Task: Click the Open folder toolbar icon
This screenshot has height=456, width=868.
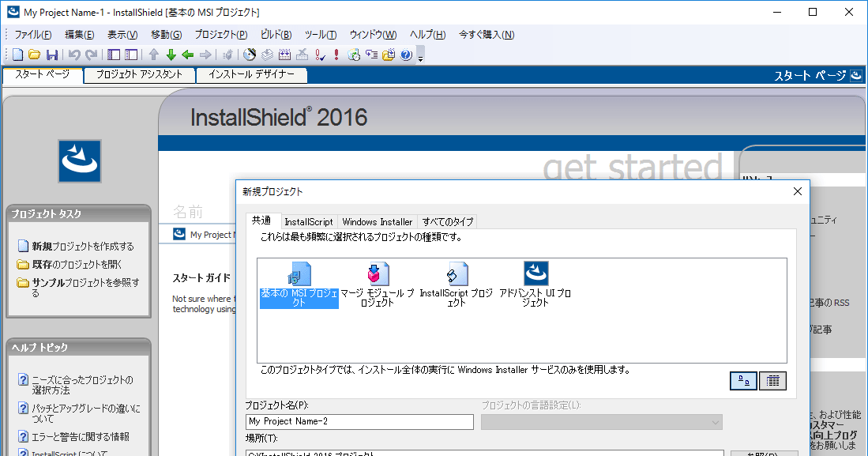Action: 34,55
